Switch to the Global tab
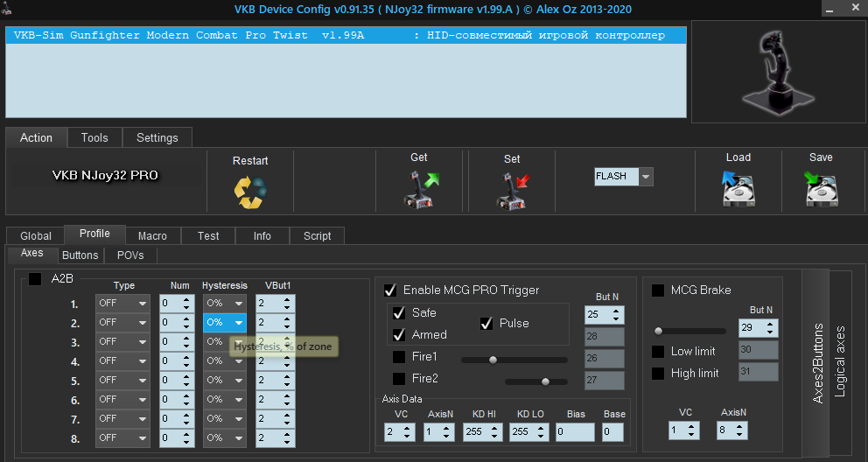Image resolution: width=868 pixels, height=462 pixels. pyautogui.click(x=35, y=235)
